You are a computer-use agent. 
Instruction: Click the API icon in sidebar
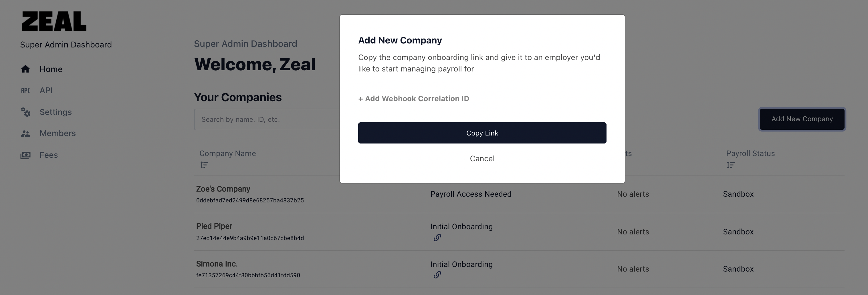coord(25,90)
